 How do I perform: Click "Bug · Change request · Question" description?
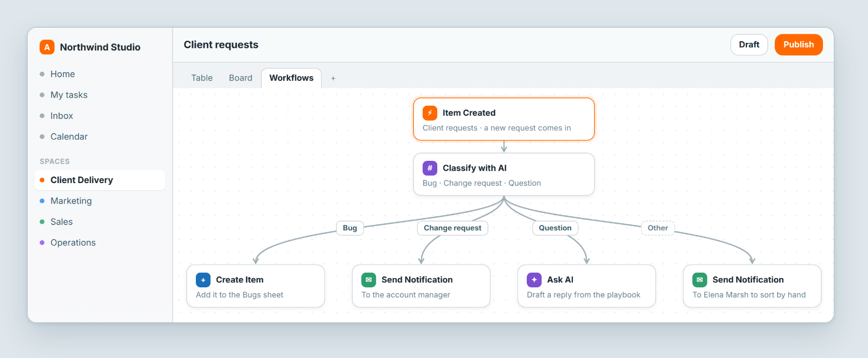tap(482, 184)
